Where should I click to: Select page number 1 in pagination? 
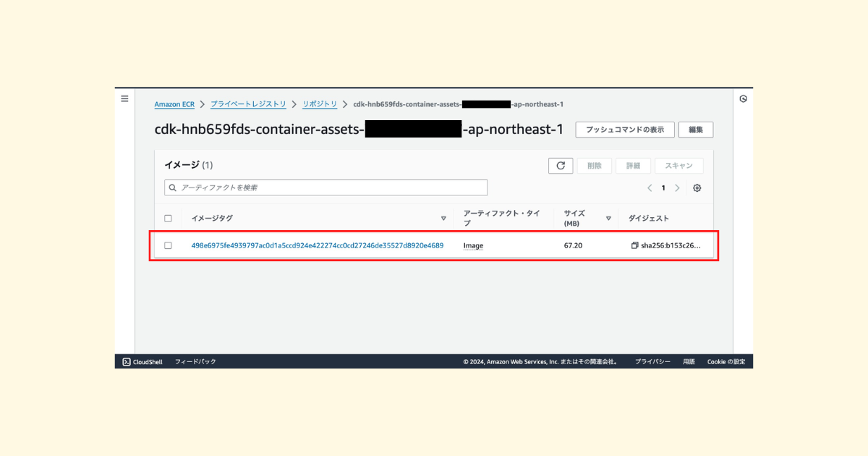tap(663, 188)
